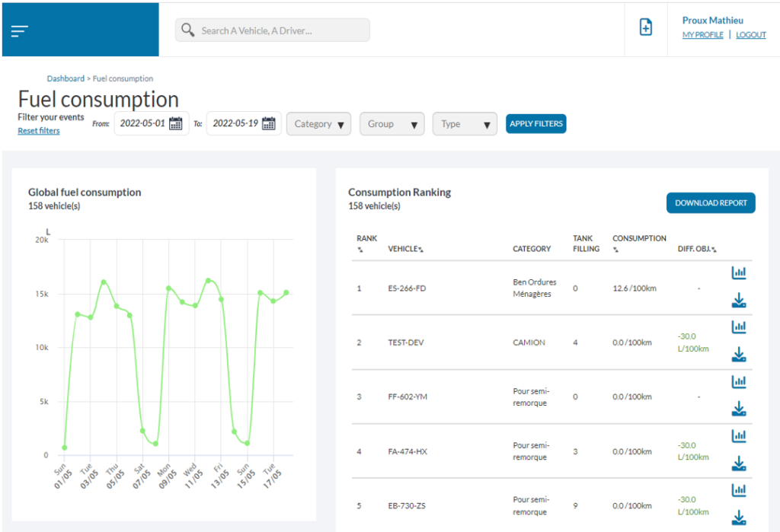This screenshot has width=780, height=532.
Task: View chart for vehicle TEST-DEV
Action: pyautogui.click(x=738, y=327)
